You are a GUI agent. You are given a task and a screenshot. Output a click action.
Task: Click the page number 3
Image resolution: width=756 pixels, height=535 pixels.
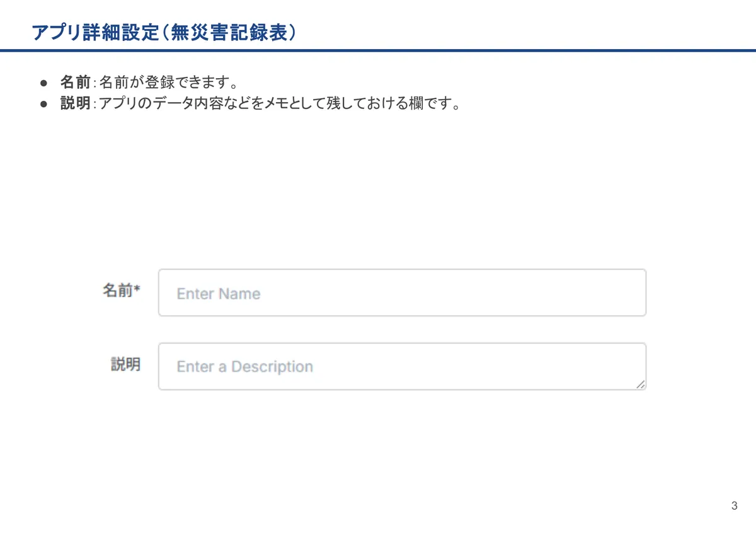point(735,505)
